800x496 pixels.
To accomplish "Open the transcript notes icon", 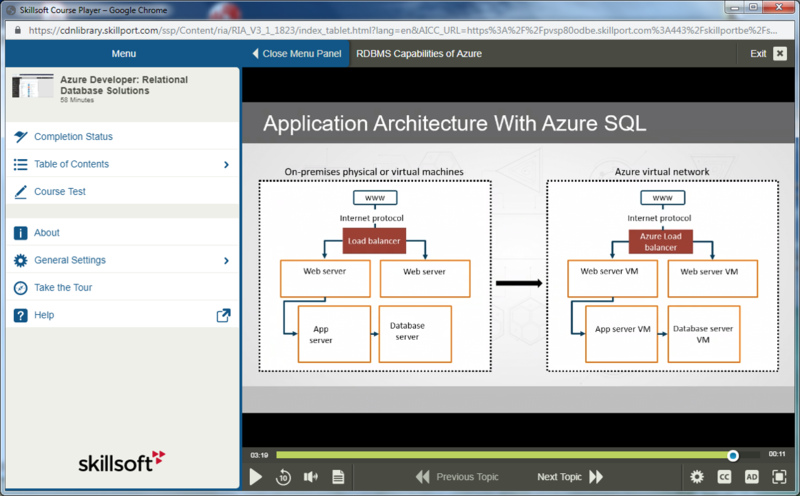I will coord(338,477).
